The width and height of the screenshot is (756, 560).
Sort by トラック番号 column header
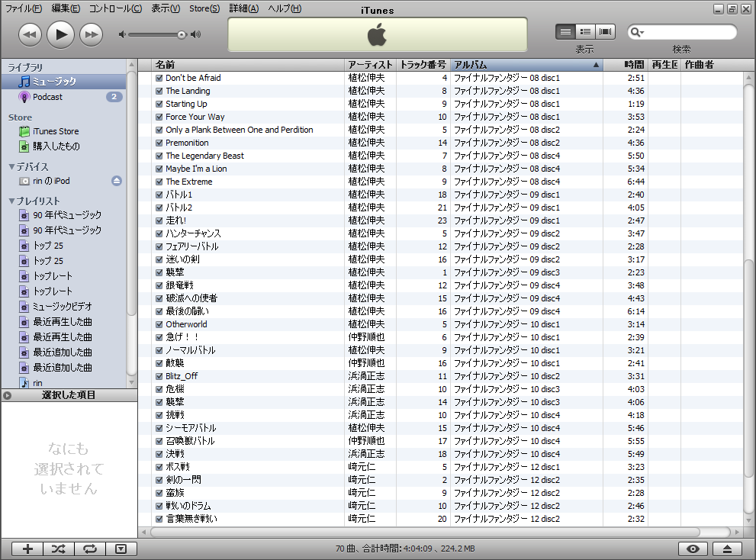click(423, 65)
